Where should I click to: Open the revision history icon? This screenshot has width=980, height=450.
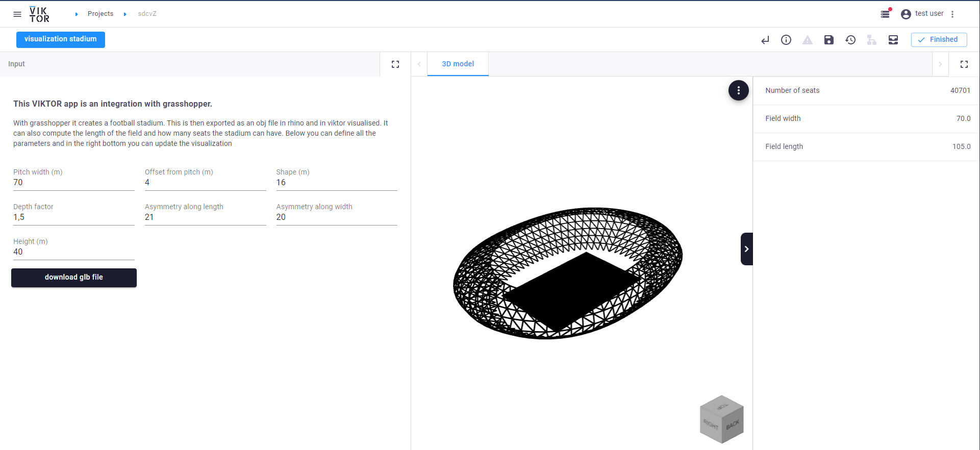coord(850,40)
